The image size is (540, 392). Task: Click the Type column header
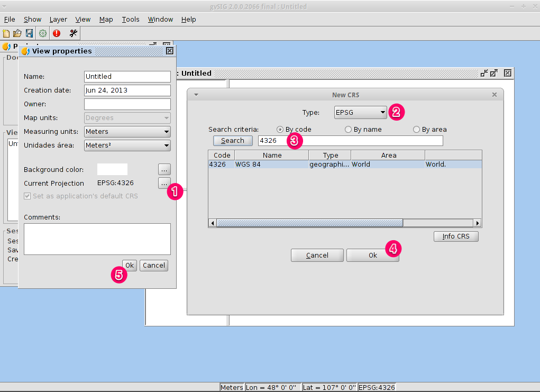(x=330, y=156)
